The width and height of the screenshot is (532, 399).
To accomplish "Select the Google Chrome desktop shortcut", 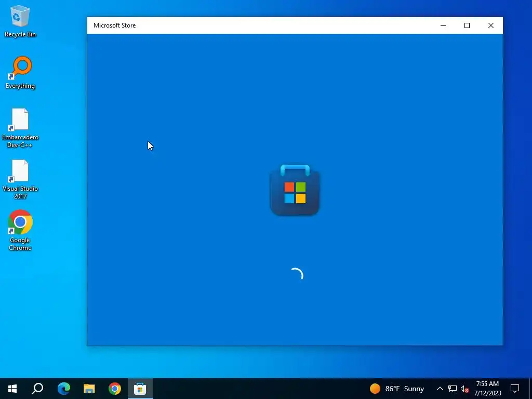I will [x=20, y=230].
